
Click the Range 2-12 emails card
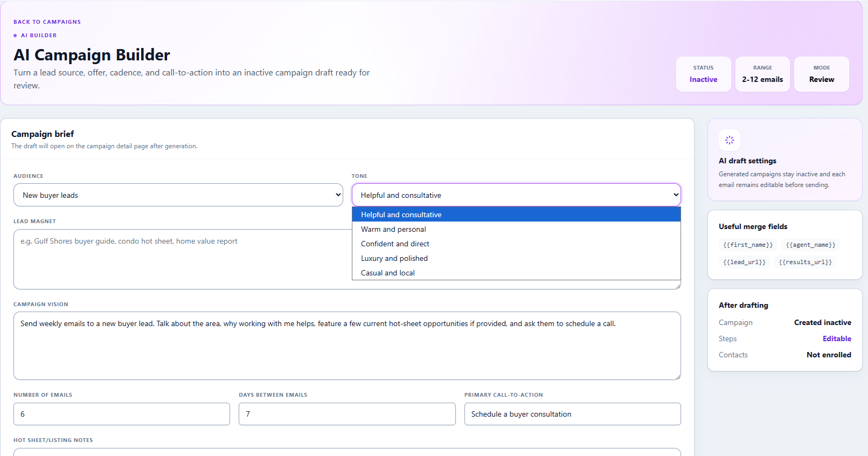(762, 74)
